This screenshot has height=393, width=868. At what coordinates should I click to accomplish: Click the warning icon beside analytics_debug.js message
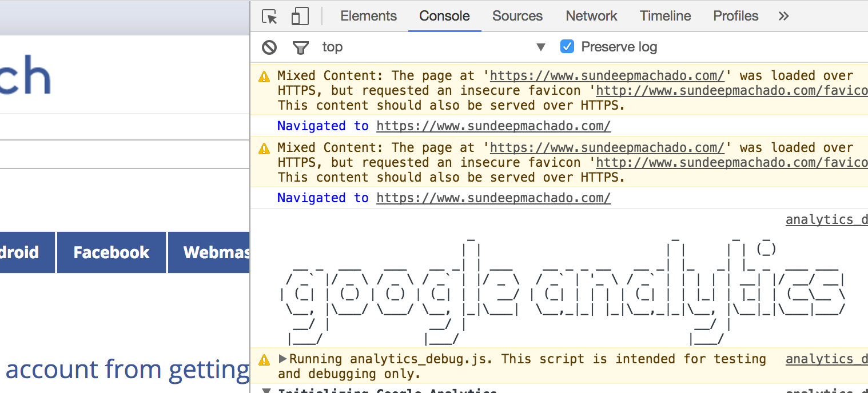[x=264, y=359]
